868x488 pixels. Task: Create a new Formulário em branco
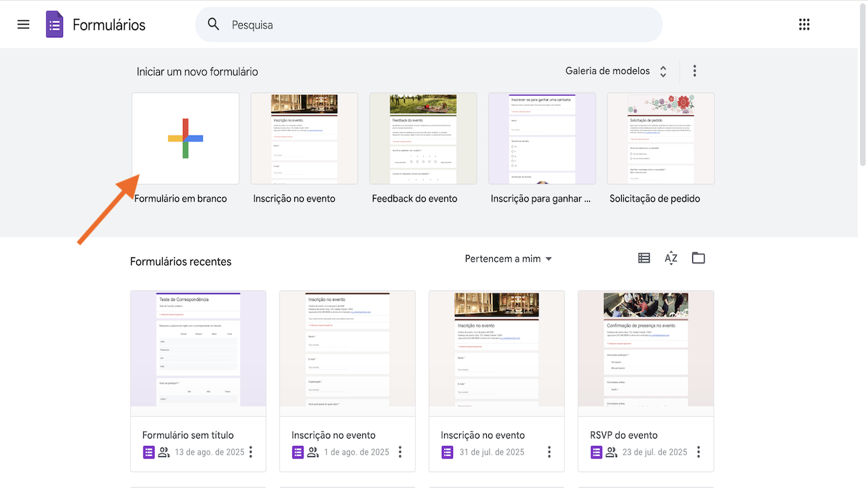(185, 139)
